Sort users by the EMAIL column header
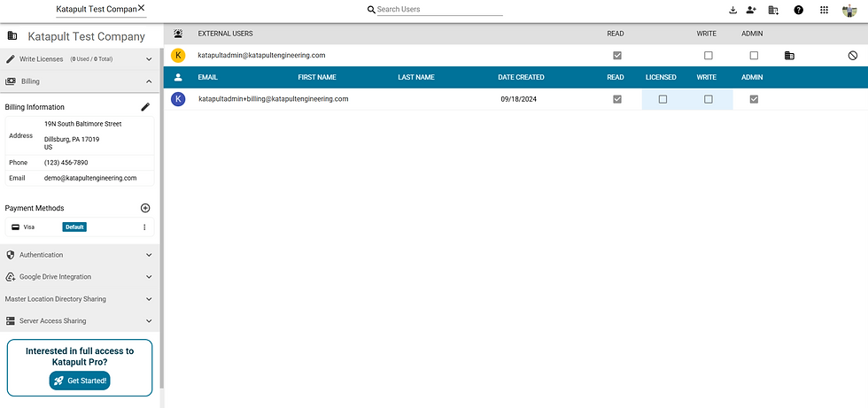 pos(207,77)
